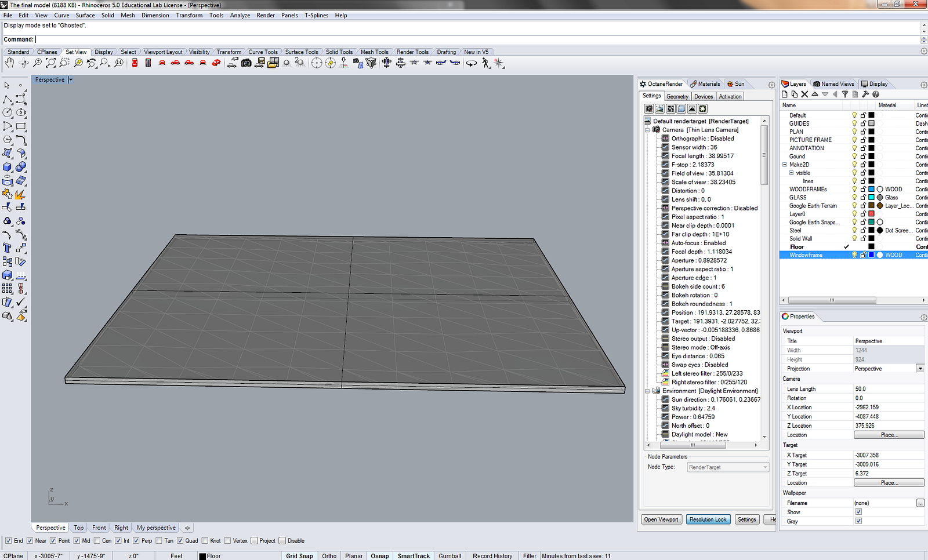Open the Perspective viewport title dropdown arrow

[x=71, y=80]
